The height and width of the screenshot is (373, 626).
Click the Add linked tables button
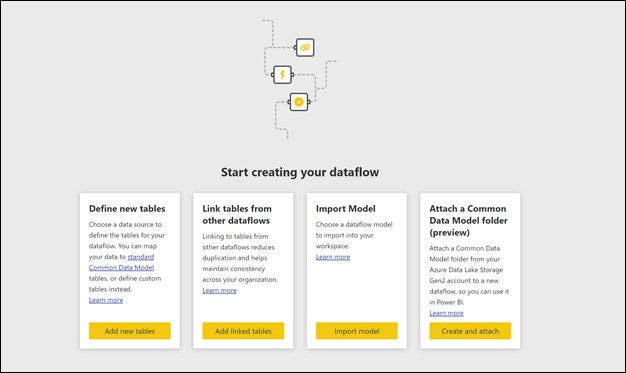(x=243, y=331)
